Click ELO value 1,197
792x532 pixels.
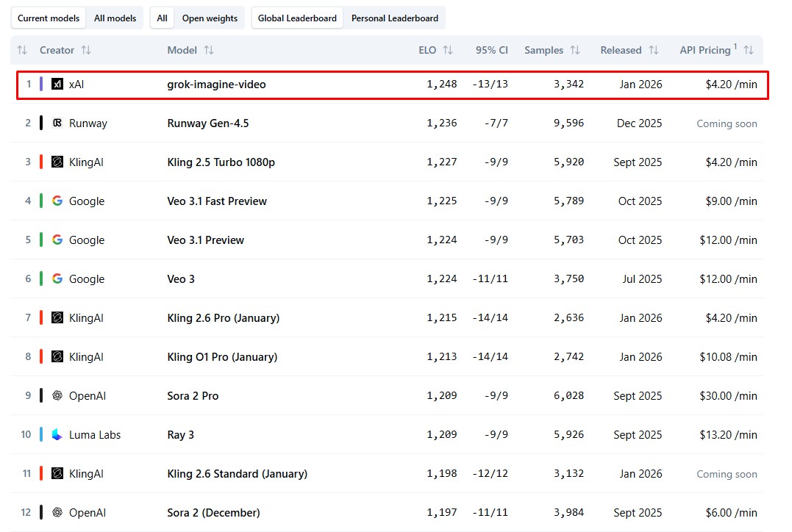(x=442, y=513)
